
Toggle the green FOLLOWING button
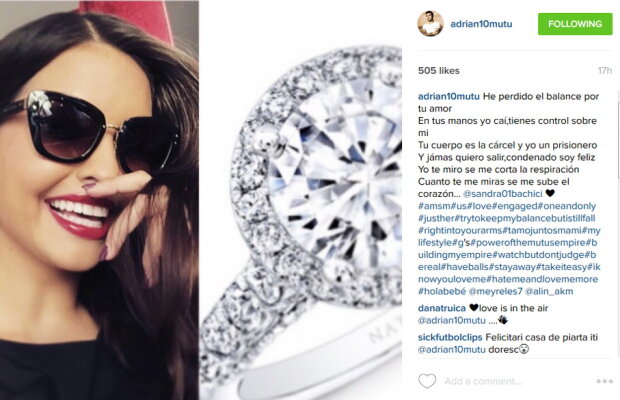575,24
